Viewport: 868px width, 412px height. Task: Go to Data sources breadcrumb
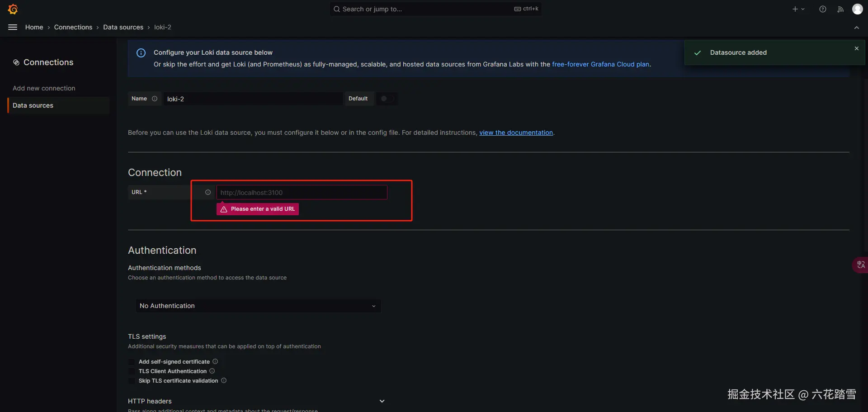coord(123,27)
